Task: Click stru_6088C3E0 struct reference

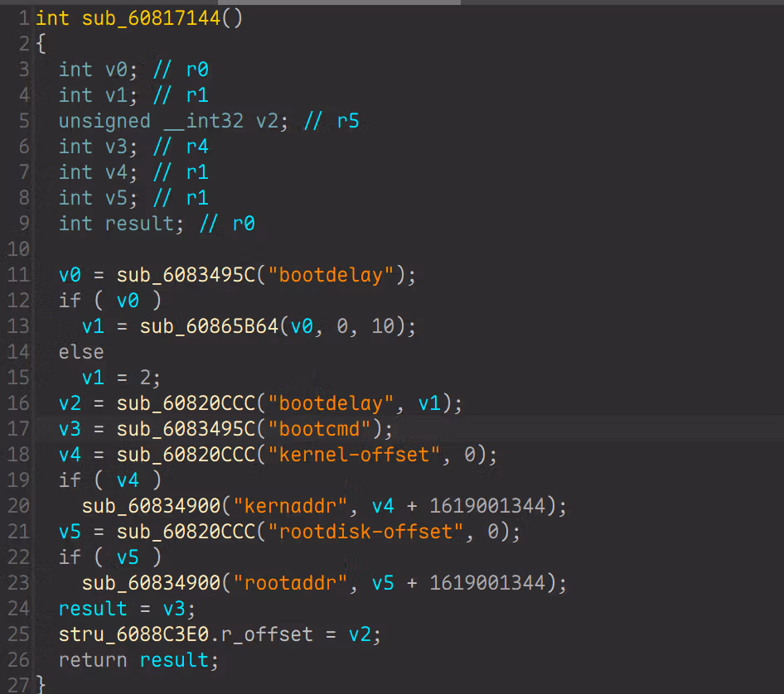Action: click(133, 634)
